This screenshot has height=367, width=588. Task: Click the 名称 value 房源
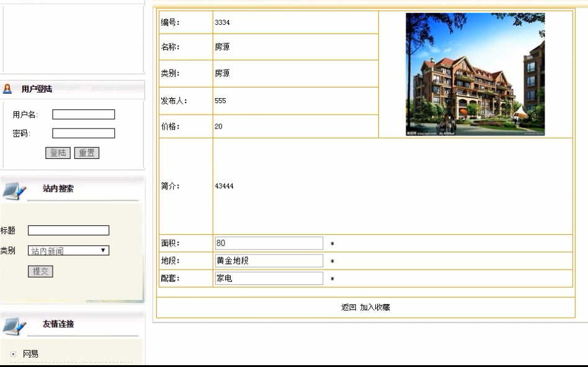222,47
